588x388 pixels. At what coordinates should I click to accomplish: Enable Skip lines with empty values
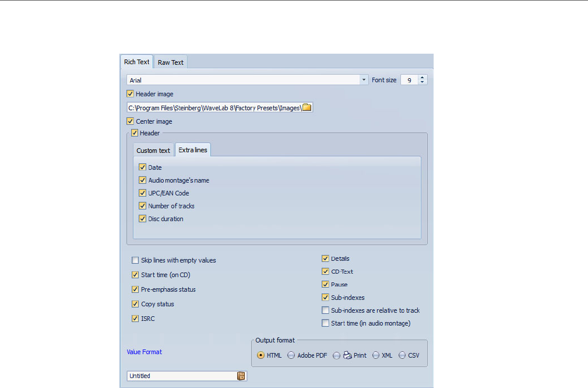[x=135, y=260]
